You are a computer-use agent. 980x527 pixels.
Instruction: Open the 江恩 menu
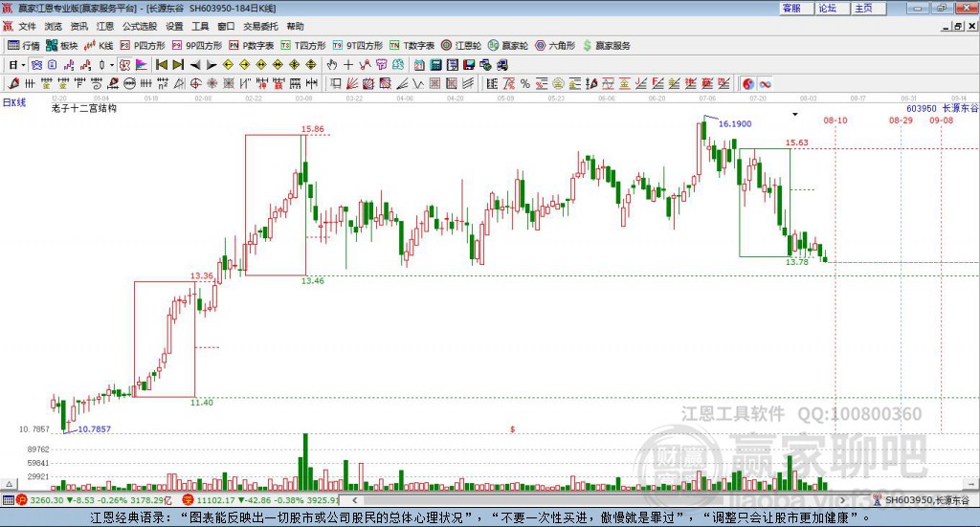[x=105, y=26]
